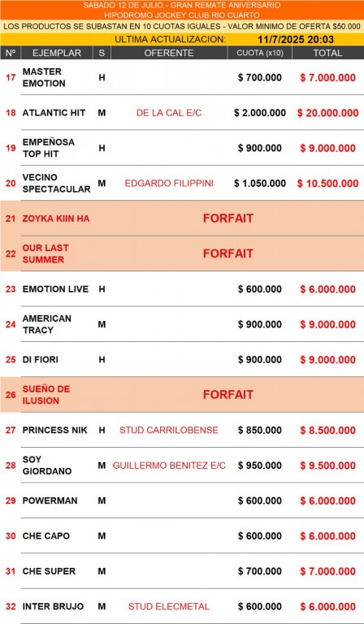Click bidder DE LA CAL E/C
The image size is (364, 624).
[x=169, y=113]
